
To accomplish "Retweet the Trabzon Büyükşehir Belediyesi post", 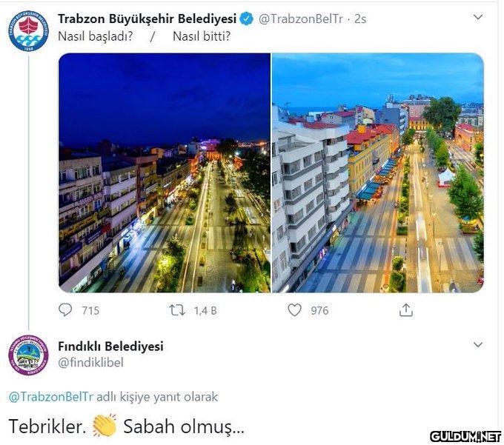I will click(177, 310).
